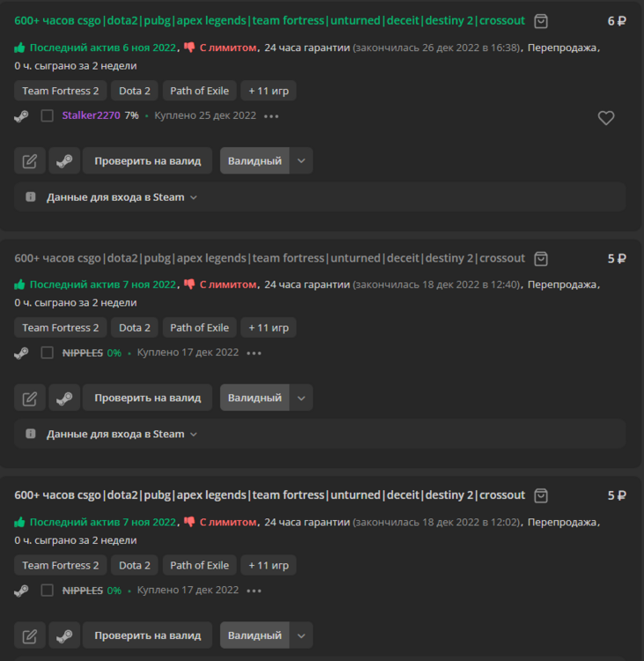Click Steam icon button in the third listing
The height and width of the screenshot is (661, 644).
[64, 635]
